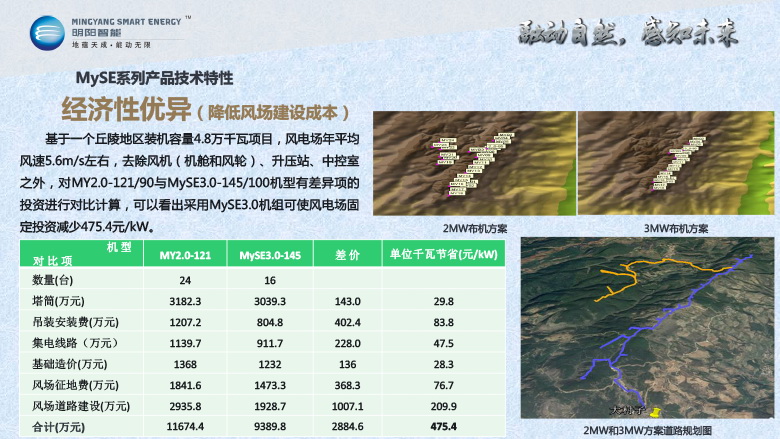The width and height of the screenshot is (780, 439).
Task: Click cell value '136' in foundation row
Action: click(x=347, y=364)
